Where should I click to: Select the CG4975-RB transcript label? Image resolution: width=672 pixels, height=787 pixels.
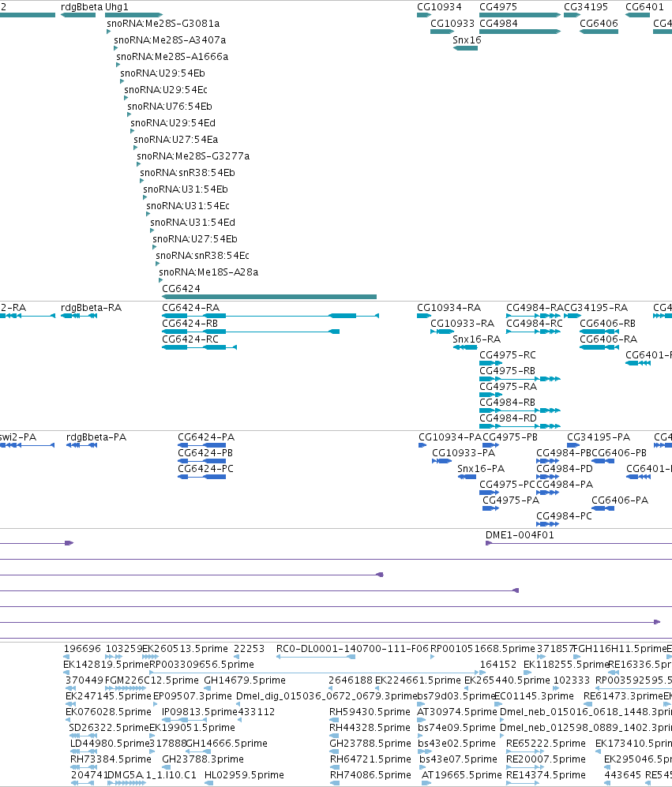507,371
